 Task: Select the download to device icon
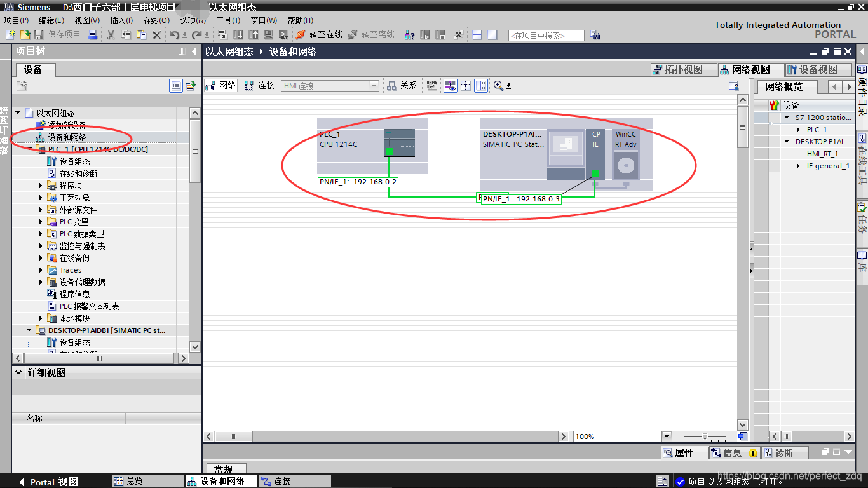click(238, 36)
